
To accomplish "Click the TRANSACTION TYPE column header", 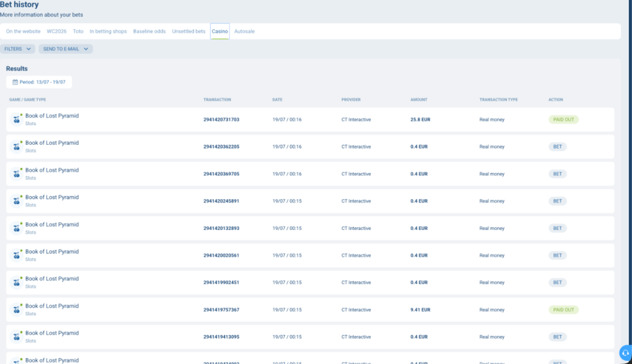I will click(x=499, y=100).
